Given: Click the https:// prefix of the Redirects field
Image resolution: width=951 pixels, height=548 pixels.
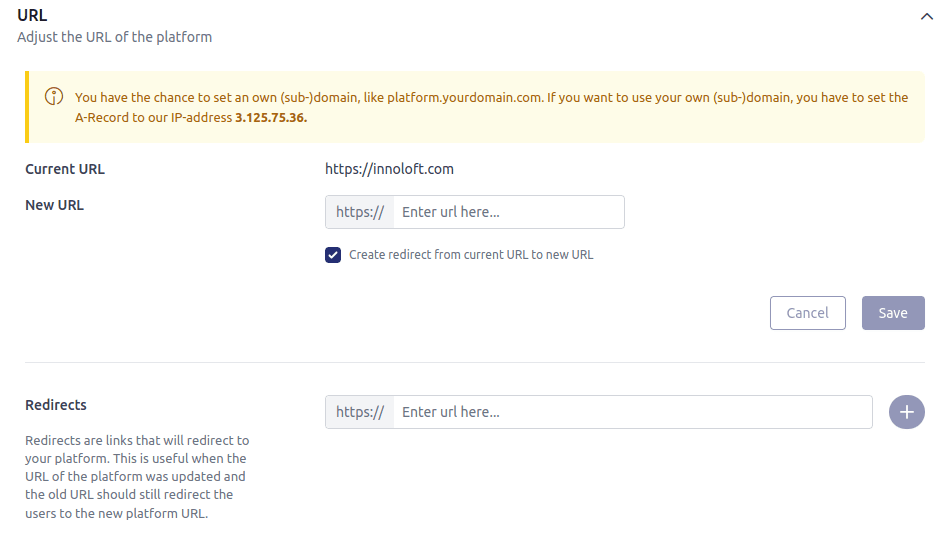Looking at the screenshot, I should pos(359,412).
